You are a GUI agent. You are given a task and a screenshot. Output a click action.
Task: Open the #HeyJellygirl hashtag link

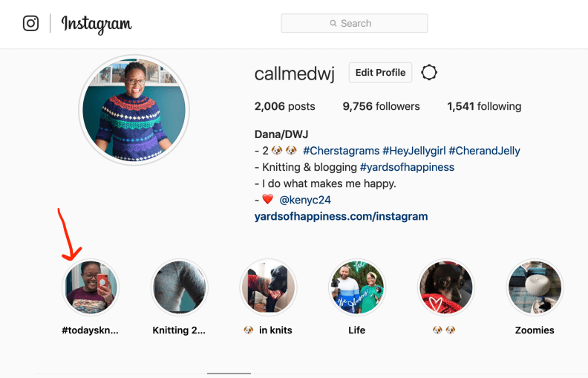[x=414, y=151]
